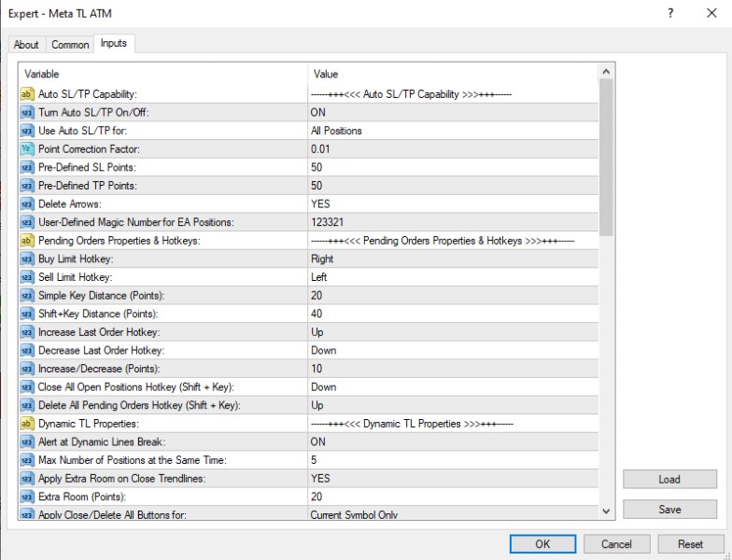Save the current inputs preset
The height and width of the screenshot is (560, 732).
[x=669, y=510]
